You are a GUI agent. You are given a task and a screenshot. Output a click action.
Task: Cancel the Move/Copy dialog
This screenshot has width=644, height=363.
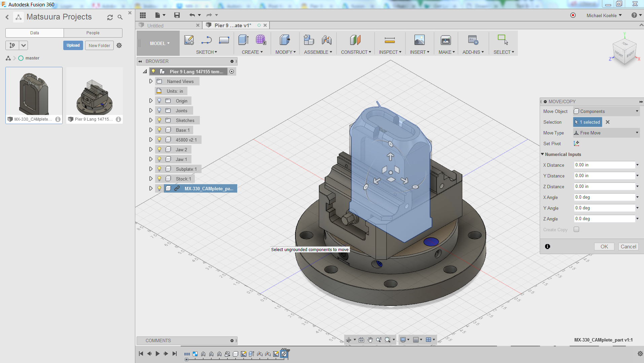point(628,247)
